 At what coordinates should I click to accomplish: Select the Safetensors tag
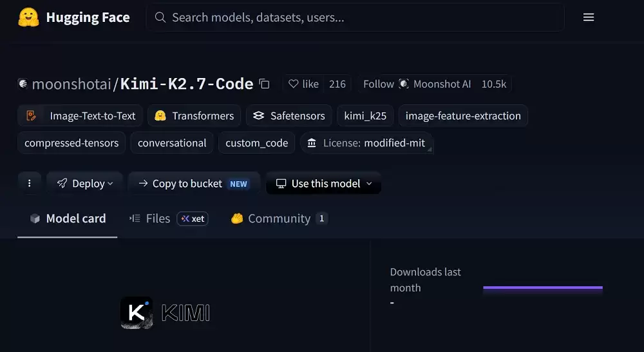pyautogui.click(x=289, y=115)
